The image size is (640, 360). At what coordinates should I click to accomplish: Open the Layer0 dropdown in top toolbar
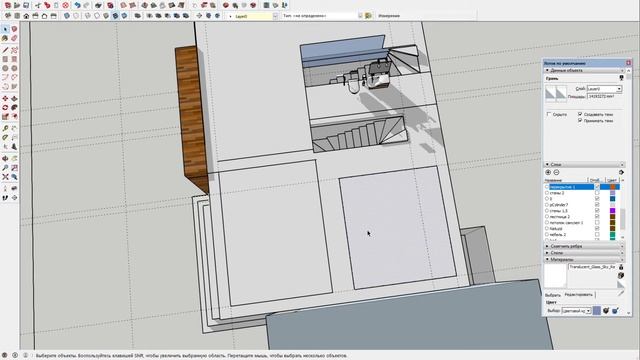[275, 16]
